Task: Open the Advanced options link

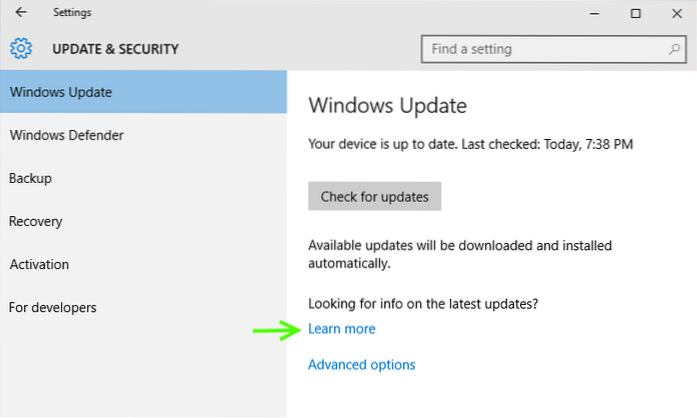Action: click(361, 365)
